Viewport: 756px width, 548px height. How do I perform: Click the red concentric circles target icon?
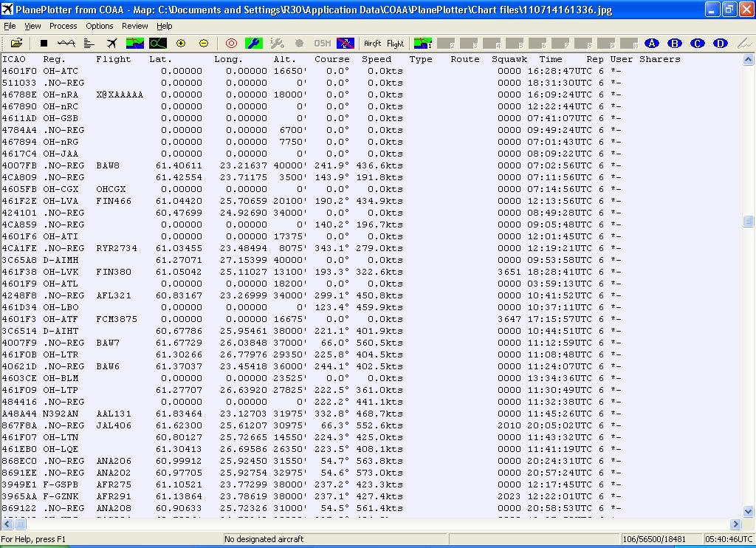coord(231,44)
